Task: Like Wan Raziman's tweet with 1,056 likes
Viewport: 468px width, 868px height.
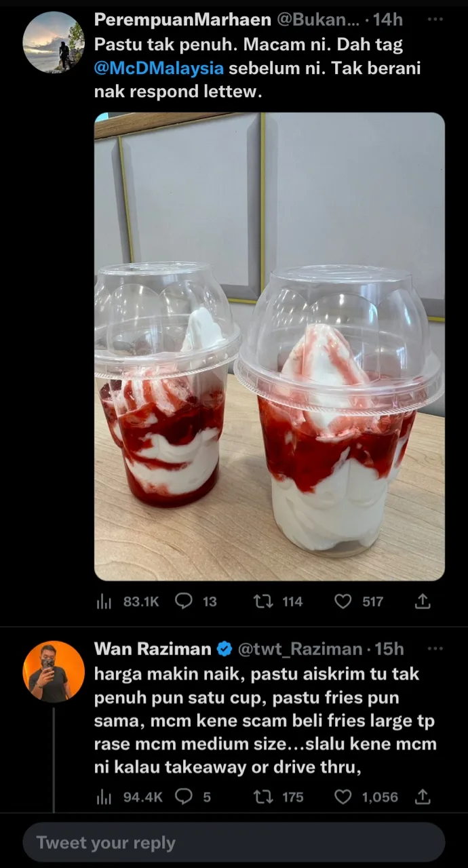Action: [343, 797]
